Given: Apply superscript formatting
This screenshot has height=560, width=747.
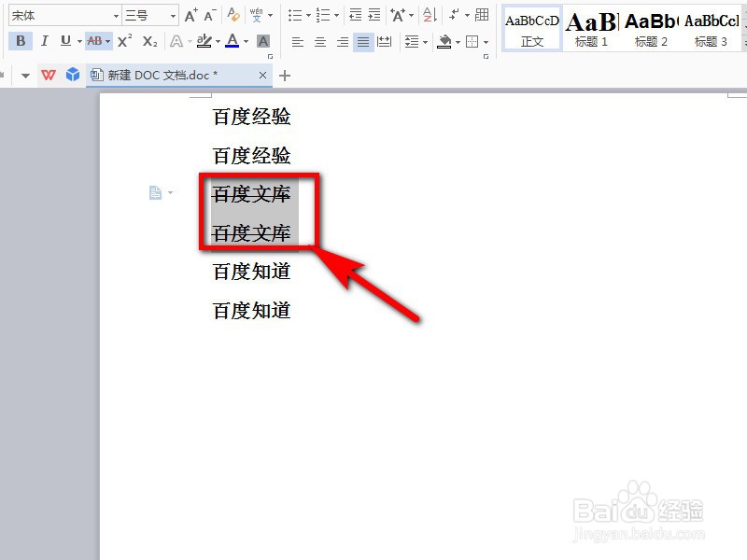Looking at the screenshot, I should point(124,41).
